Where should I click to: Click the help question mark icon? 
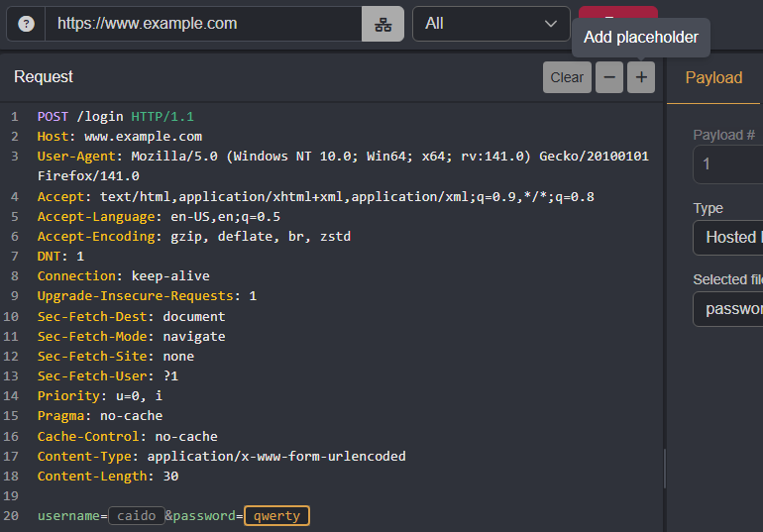[x=26, y=24]
